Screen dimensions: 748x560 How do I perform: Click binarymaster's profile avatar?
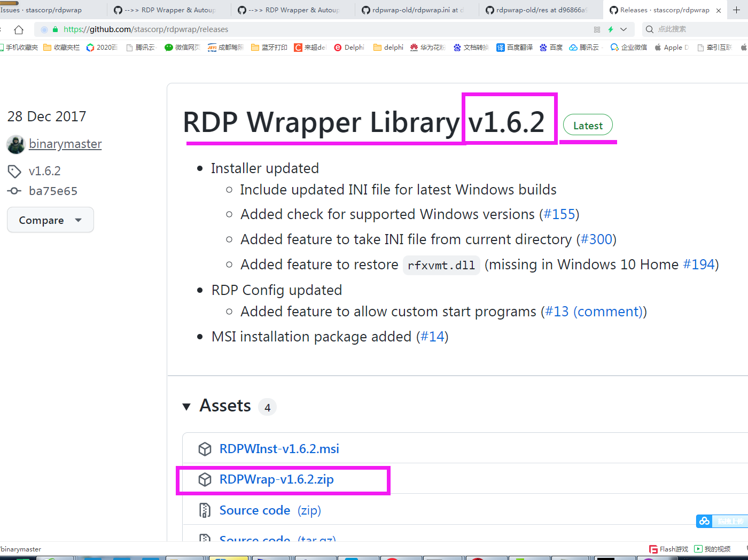(x=15, y=144)
